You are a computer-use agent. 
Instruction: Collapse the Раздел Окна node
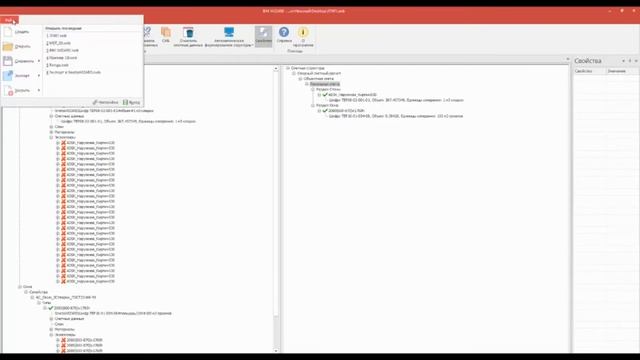[x=313, y=105]
